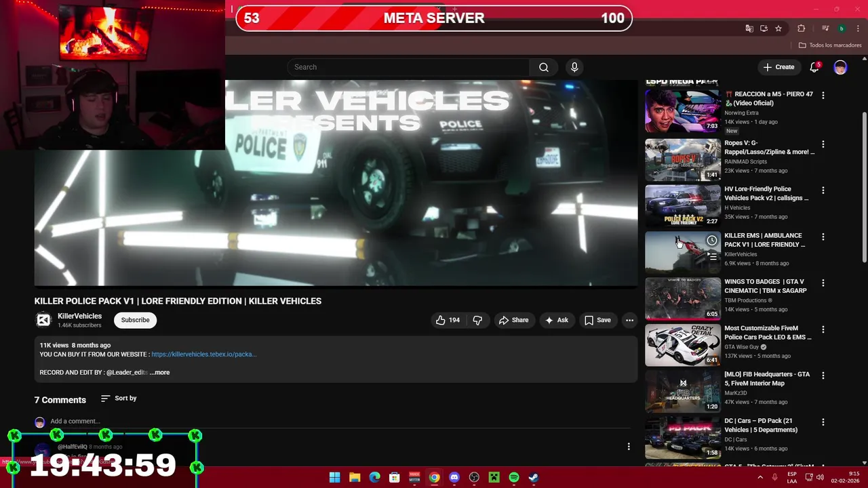The height and width of the screenshot is (488, 868).
Task: Open Discord from taskbar
Action: [x=454, y=477]
